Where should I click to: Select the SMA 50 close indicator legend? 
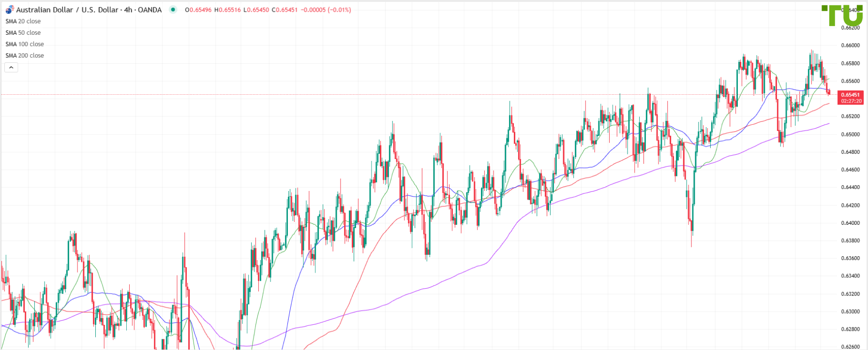(x=23, y=33)
